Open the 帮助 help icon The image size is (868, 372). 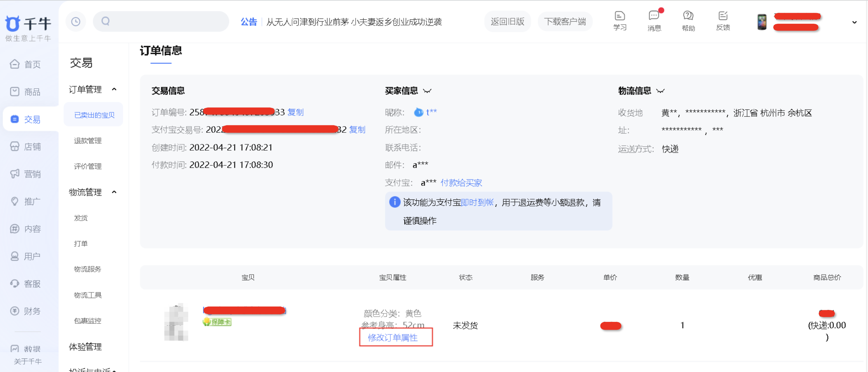[x=688, y=15]
